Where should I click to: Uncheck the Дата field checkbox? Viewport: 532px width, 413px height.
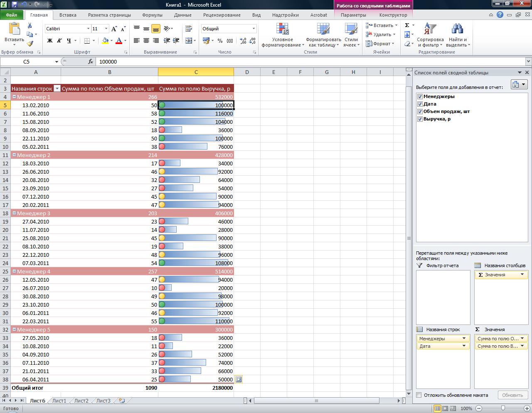420,104
